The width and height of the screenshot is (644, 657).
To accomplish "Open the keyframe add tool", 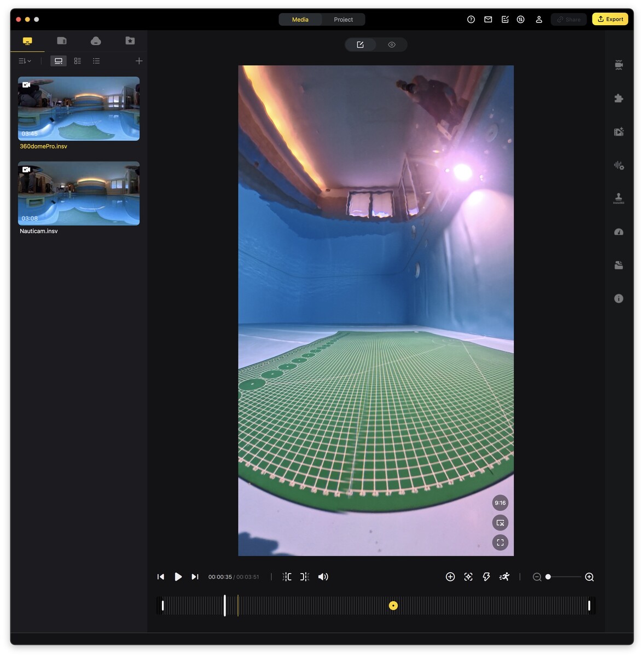I will click(450, 577).
